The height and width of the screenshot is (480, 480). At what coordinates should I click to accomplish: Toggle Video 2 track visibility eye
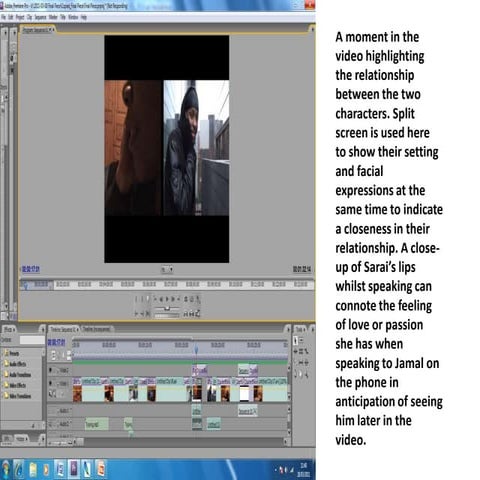(51, 370)
